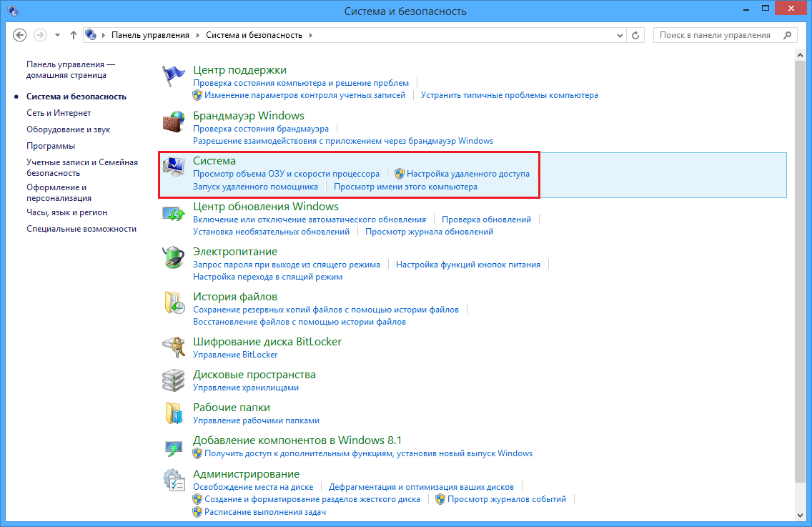Screen dimensions: 812x527
Task: Click the Центр обновления Windows icon
Action: [x=173, y=213]
